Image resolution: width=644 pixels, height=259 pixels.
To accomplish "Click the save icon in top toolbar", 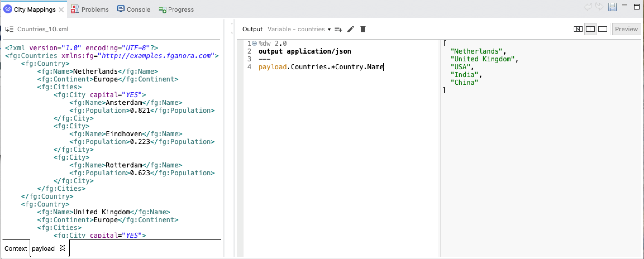I will click(612, 7).
